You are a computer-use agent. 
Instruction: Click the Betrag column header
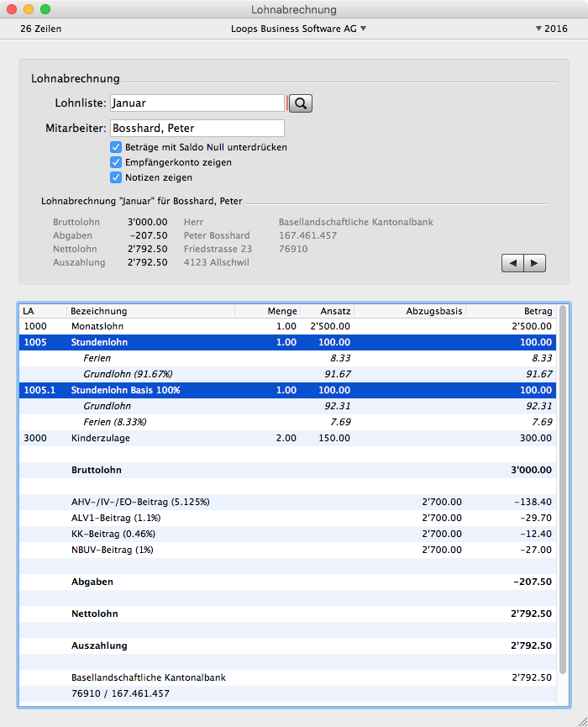511,311
